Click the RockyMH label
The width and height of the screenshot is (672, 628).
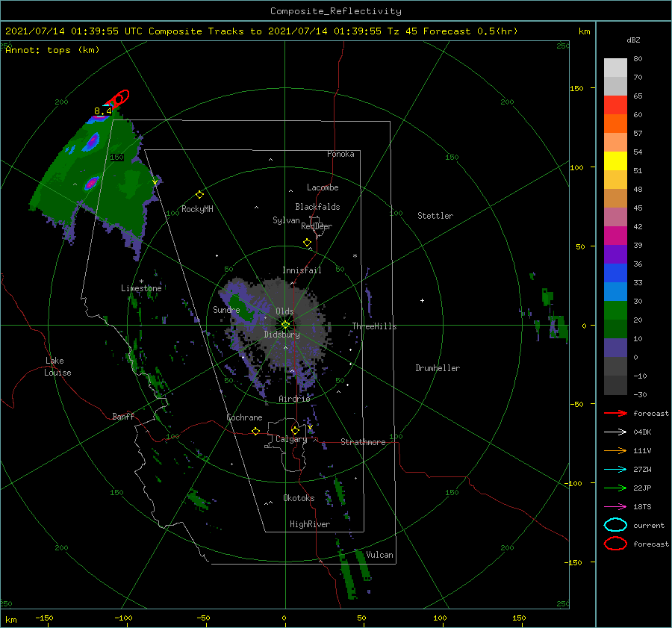(197, 209)
